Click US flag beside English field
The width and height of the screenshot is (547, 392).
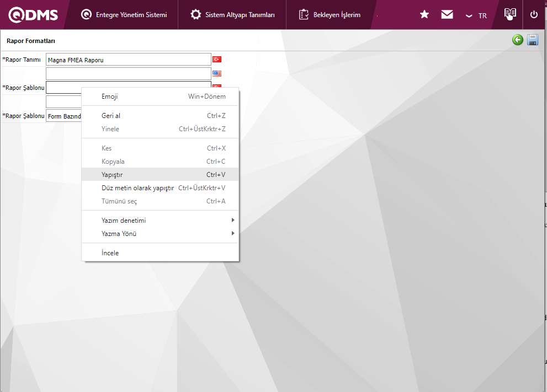pyautogui.click(x=217, y=73)
